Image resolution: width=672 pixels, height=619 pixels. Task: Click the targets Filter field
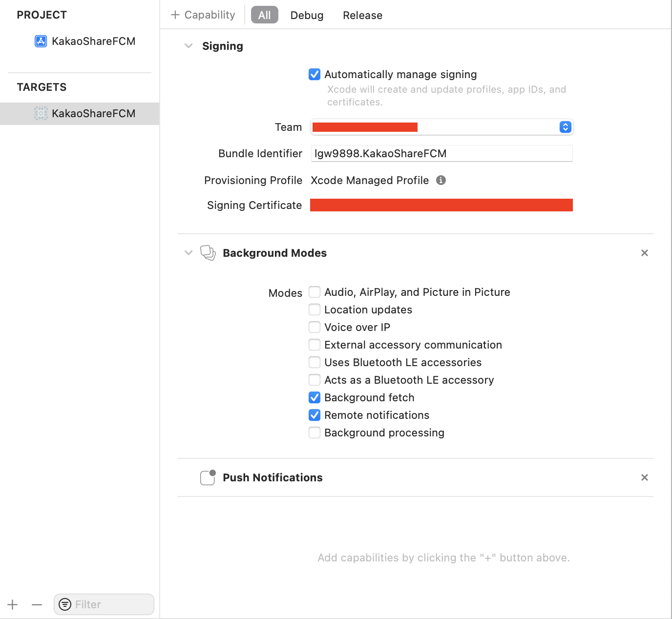click(x=104, y=604)
